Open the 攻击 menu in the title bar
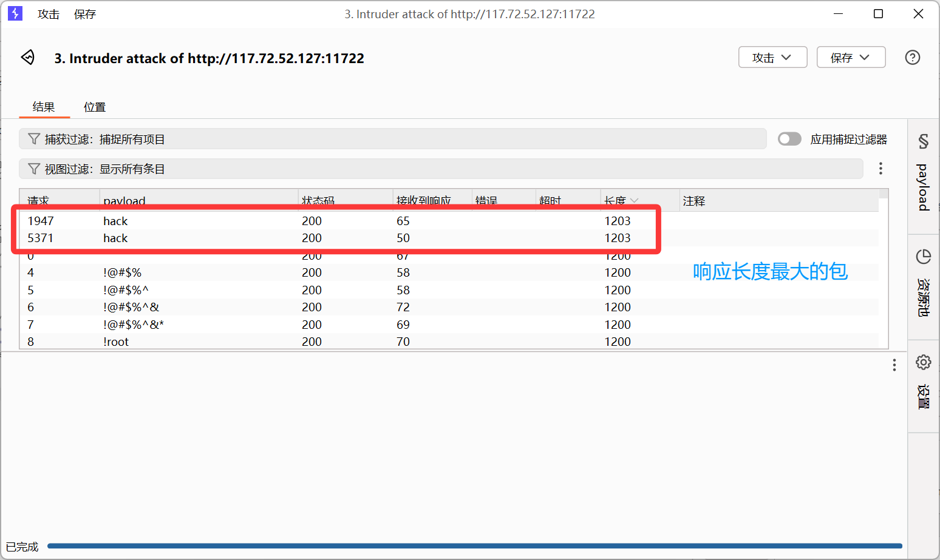 [49, 14]
